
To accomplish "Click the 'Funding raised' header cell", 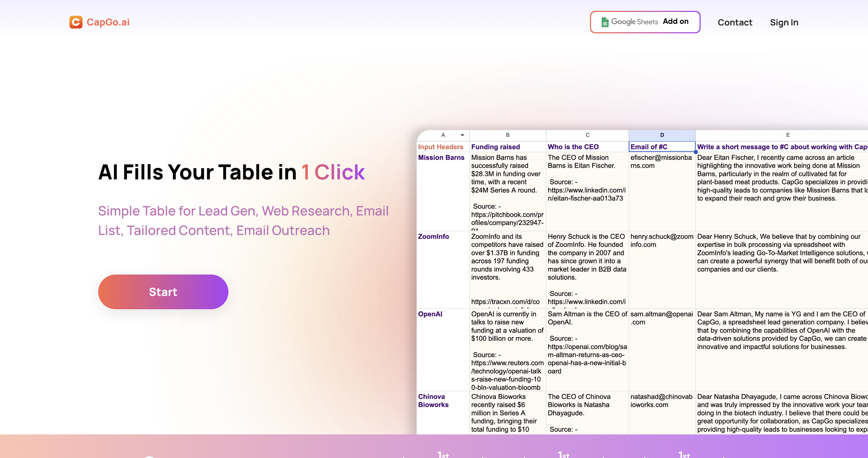I will [508, 147].
